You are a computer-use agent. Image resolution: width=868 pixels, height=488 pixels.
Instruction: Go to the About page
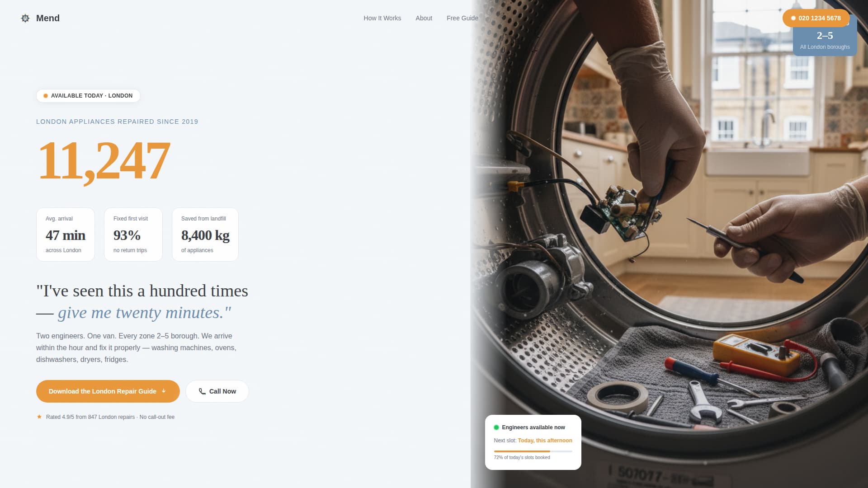[x=424, y=18]
